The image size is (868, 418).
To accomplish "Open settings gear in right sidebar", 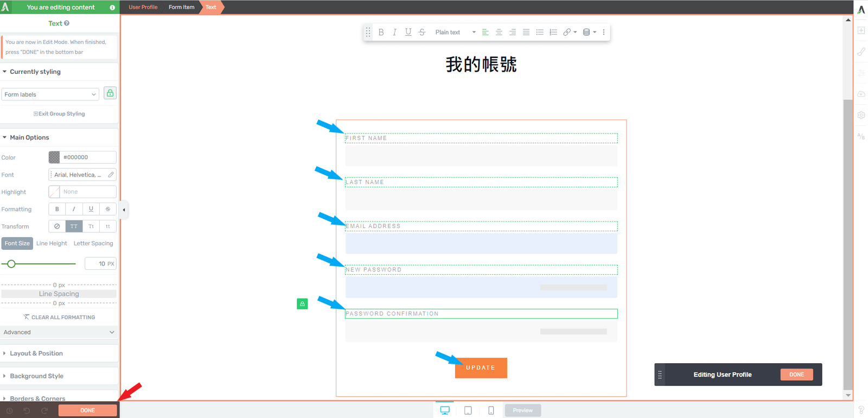I will [x=861, y=115].
